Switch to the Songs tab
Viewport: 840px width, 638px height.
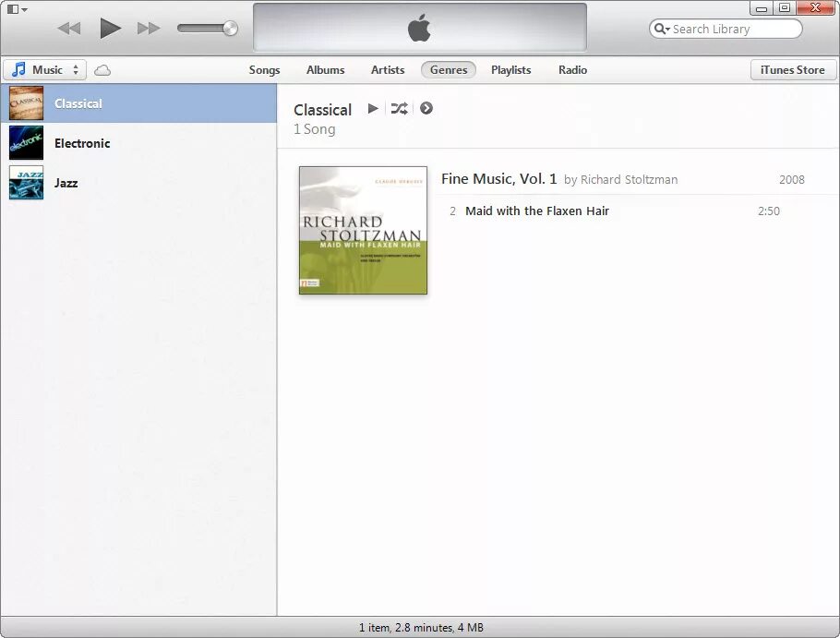tap(264, 70)
